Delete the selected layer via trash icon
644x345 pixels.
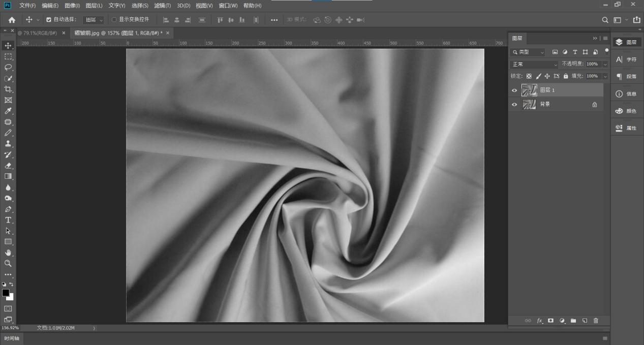pos(596,321)
